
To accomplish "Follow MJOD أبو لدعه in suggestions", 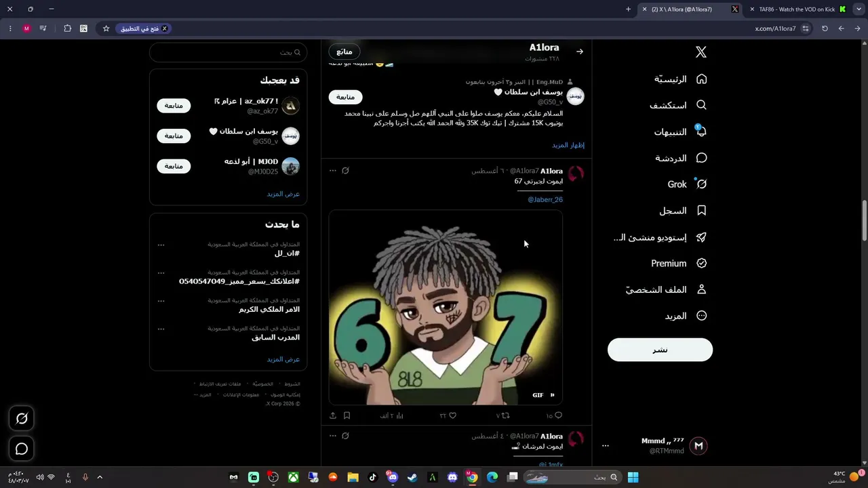I will pos(174,166).
